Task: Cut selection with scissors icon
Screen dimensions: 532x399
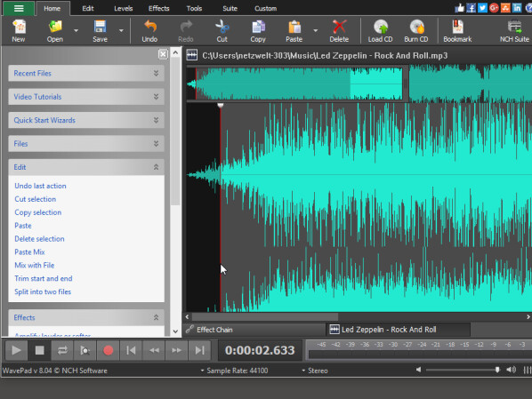Action: click(222, 31)
